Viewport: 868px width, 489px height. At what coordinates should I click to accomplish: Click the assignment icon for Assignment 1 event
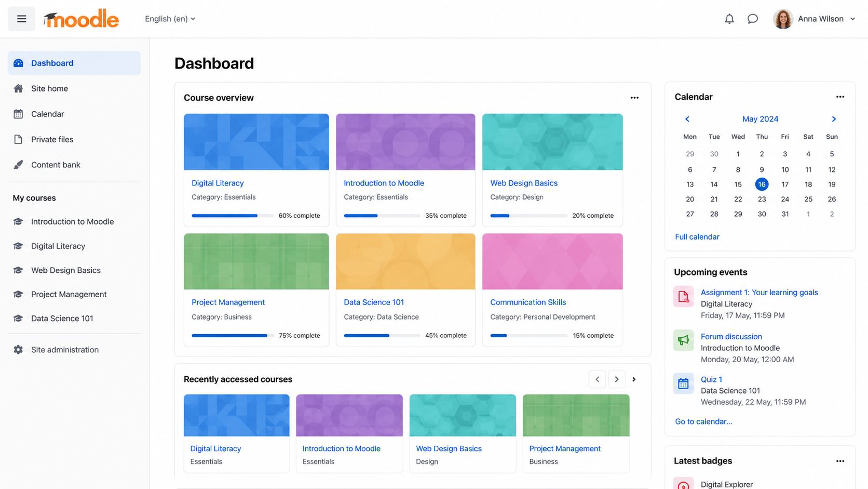683,297
